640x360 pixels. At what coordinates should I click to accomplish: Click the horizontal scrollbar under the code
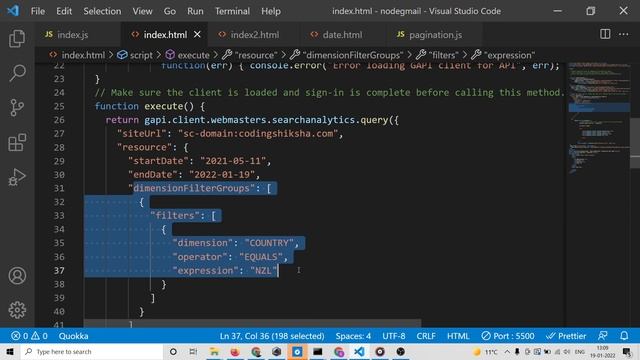point(252,324)
